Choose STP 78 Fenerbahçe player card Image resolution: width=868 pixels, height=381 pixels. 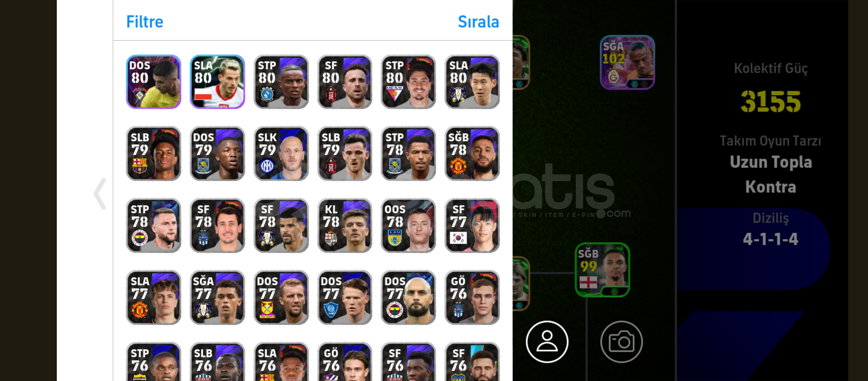click(153, 225)
